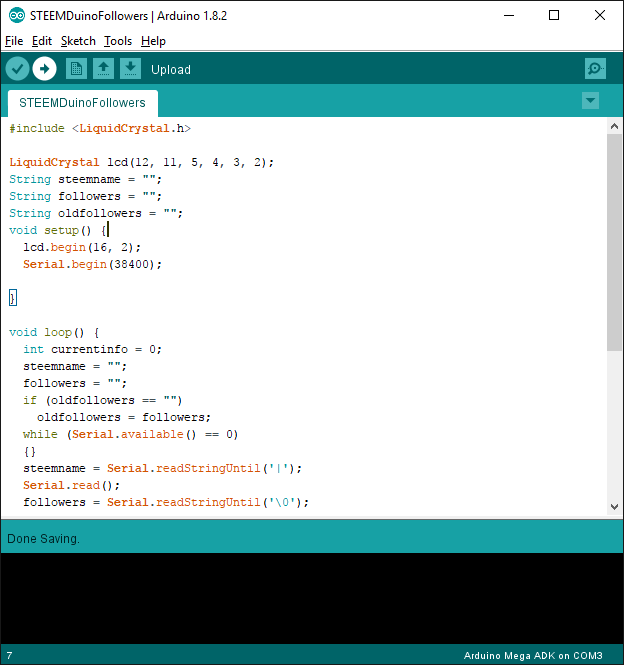Viewport: 624px width, 665px height.
Task: Open a sketch with the Open arrow icon
Action: tap(104, 69)
